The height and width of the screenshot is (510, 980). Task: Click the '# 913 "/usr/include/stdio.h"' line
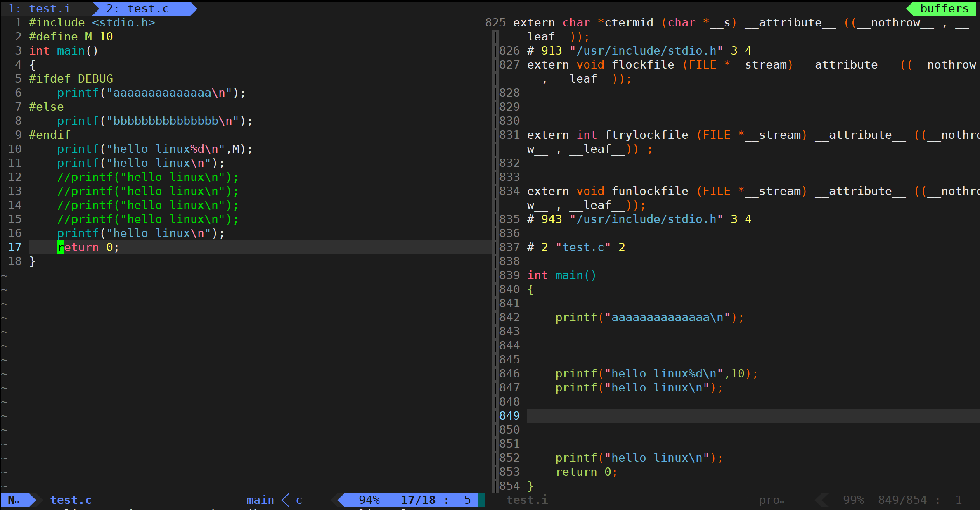639,51
